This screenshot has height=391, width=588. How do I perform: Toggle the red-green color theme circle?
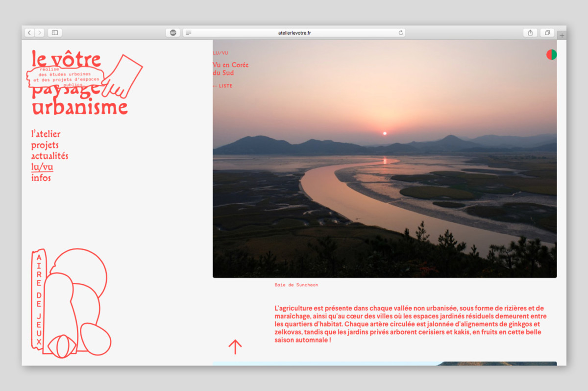(x=552, y=54)
